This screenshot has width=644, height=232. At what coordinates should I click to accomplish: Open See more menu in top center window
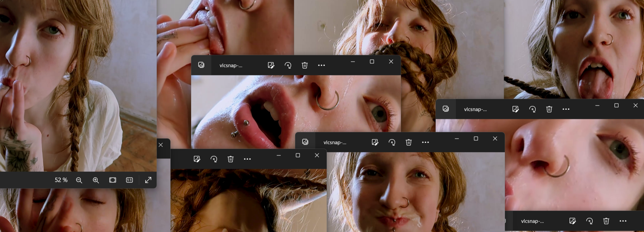[x=321, y=65]
